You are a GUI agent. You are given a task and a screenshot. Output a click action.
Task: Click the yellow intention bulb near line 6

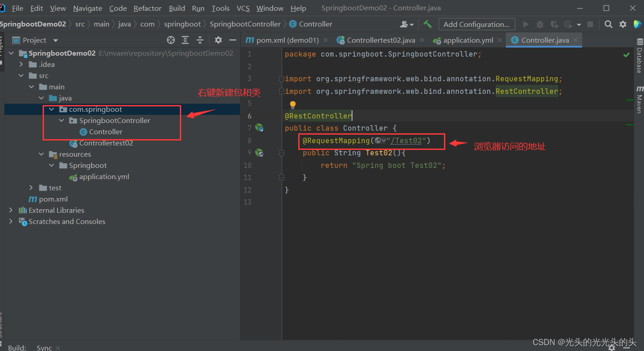click(292, 104)
